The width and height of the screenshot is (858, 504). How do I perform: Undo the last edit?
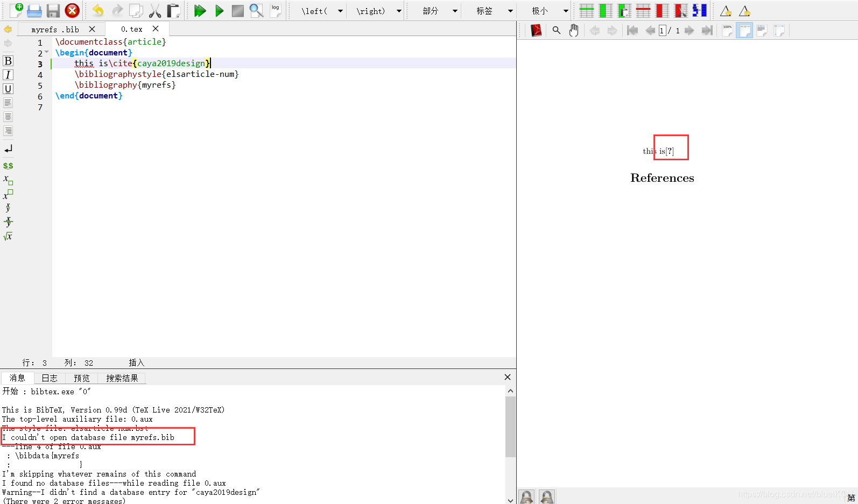pyautogui.click(x=98, y=10)
